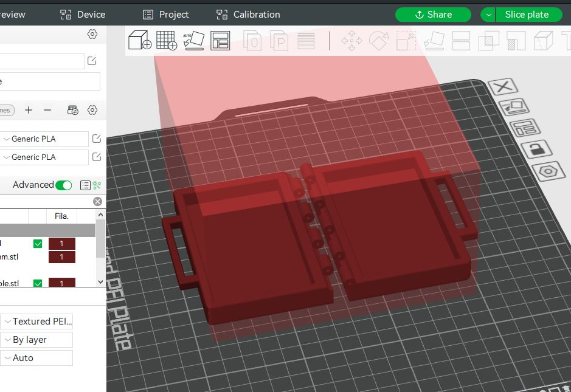The image size is (571, 392).
Task: Switch to the Calibration tab
Action: point(248,15)
